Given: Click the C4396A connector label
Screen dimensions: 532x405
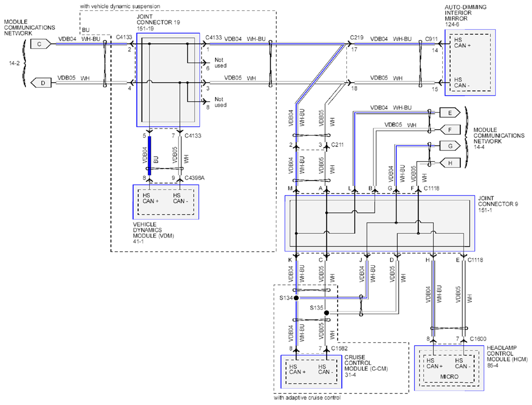Looking at the screenshot, I should click(194, 178).
